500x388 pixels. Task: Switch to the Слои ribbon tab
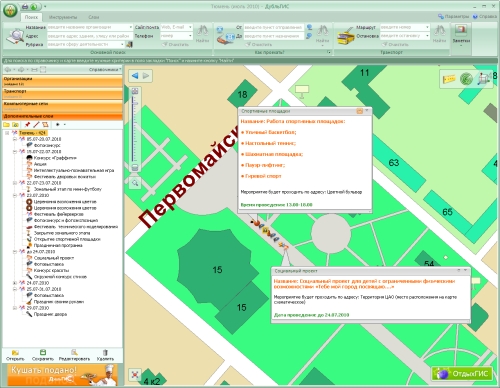[x=93, y=17]
